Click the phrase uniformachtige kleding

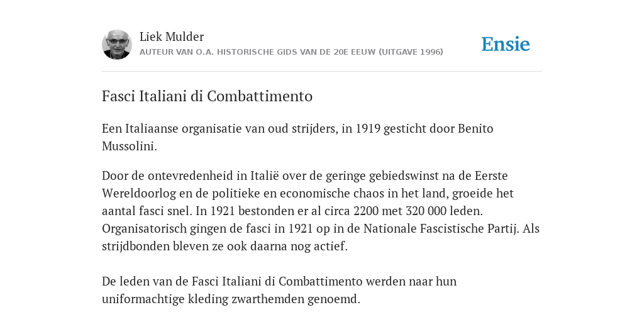[x=165, y=299]
